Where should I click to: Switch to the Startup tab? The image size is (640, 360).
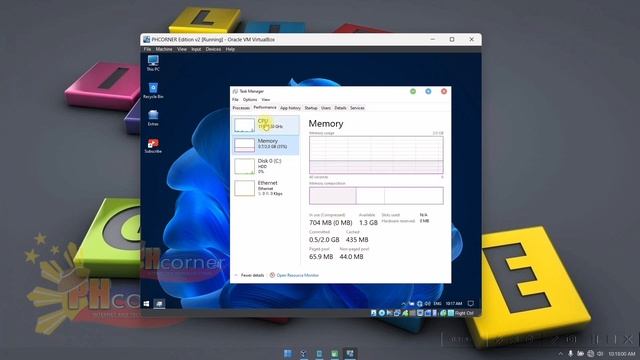(311, 108)
